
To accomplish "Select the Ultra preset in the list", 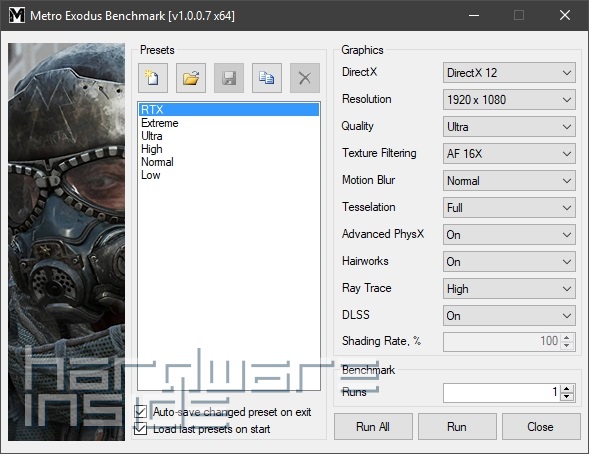I will pyautogui.click(x=229, y=136).
